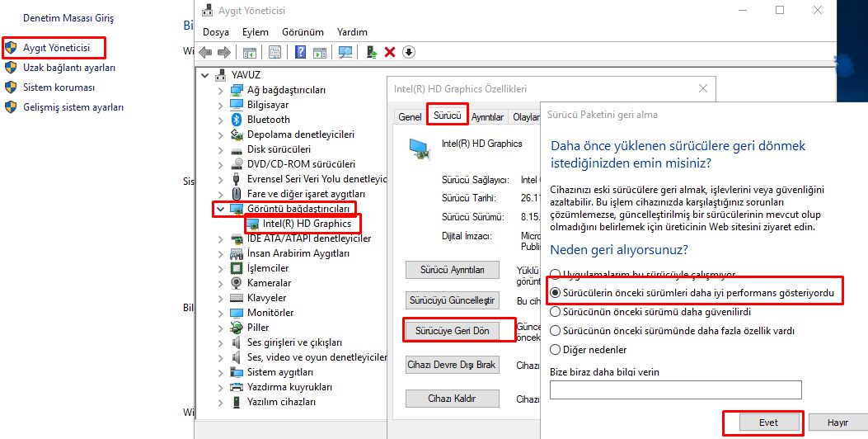Expand the Ses girişleri ve çıkışları node

tap(221, 342)
